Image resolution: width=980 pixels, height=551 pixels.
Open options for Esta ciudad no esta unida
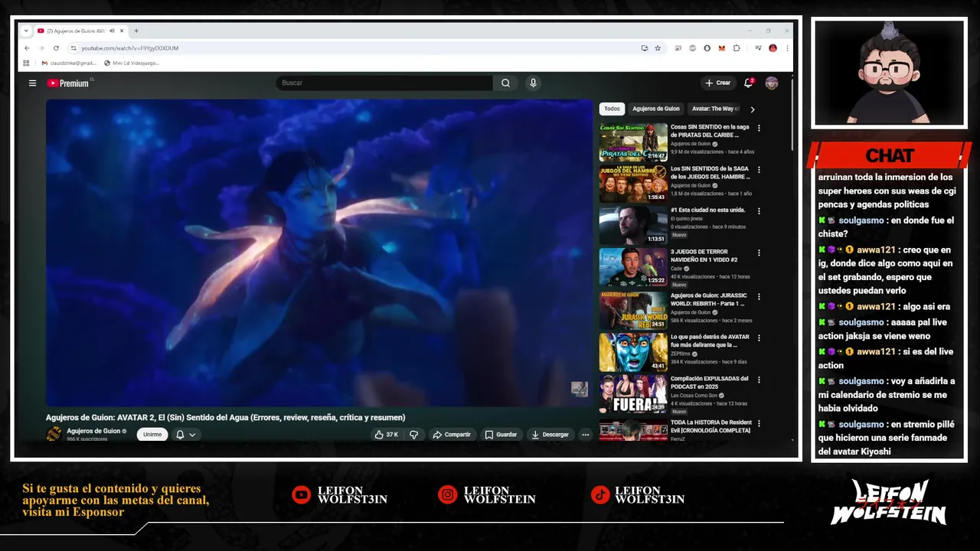click(759, 210)
